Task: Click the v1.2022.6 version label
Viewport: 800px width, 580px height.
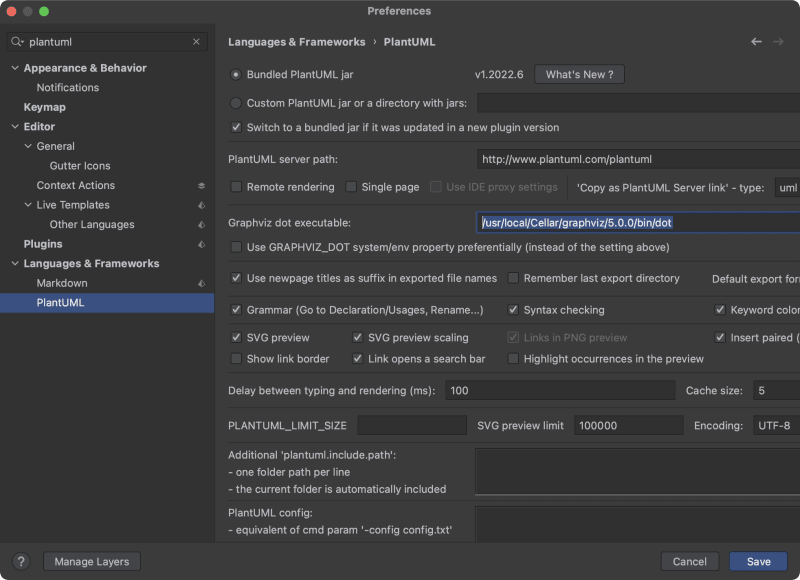Action: [499, 74]
